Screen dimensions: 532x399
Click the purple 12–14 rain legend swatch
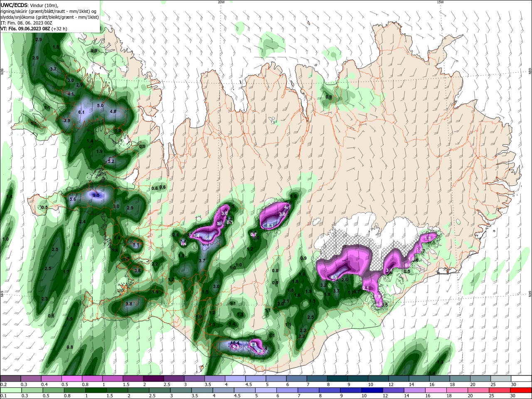coord(394,390)
